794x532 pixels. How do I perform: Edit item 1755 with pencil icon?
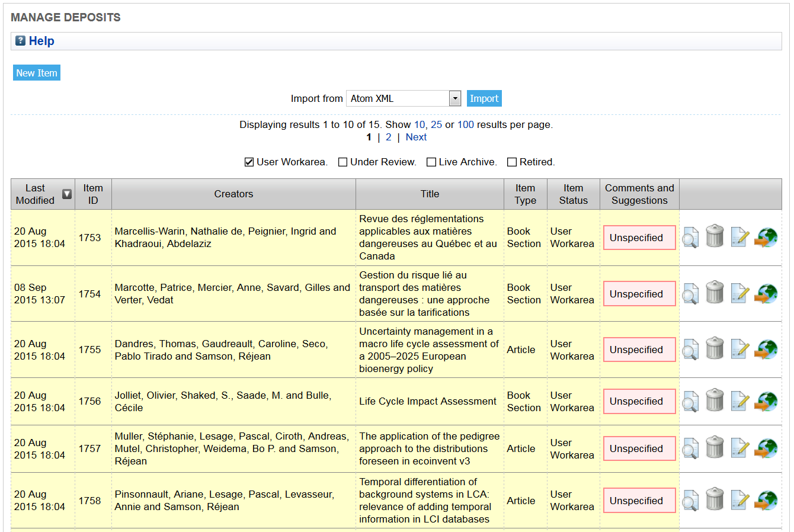(739, 349)
